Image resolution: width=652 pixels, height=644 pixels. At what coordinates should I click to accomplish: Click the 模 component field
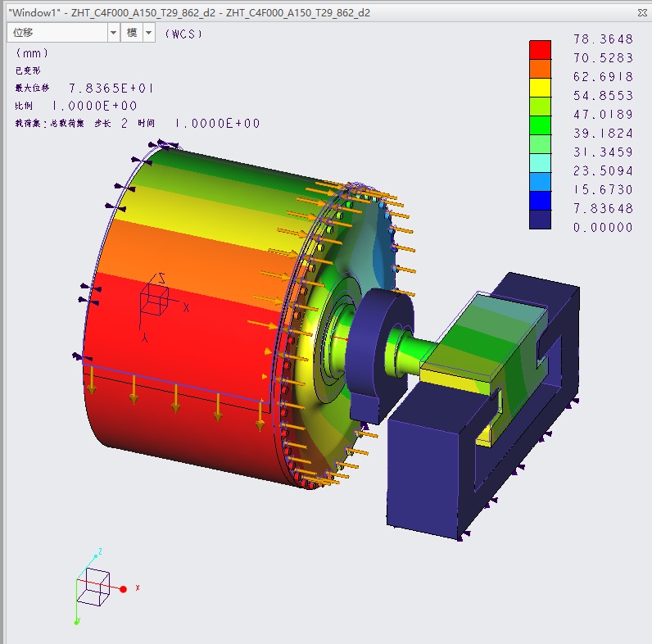click(x=132, y=33)
